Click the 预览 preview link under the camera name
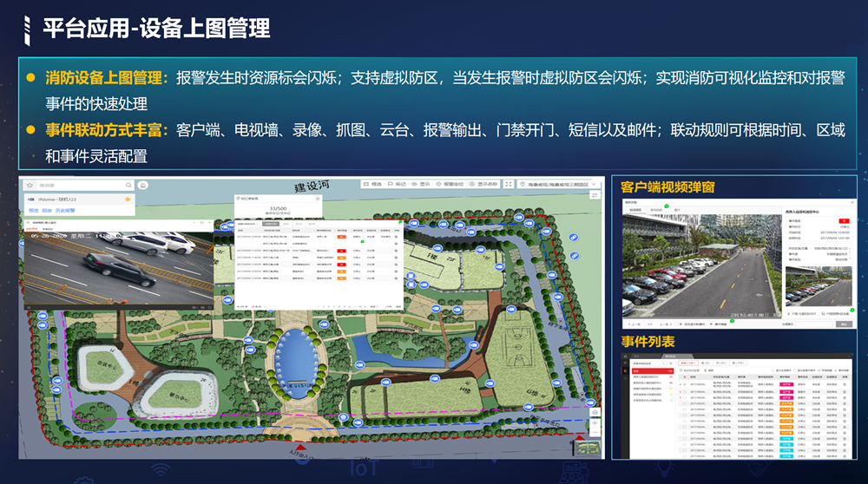868x484 pixels. tap(34, 210)
